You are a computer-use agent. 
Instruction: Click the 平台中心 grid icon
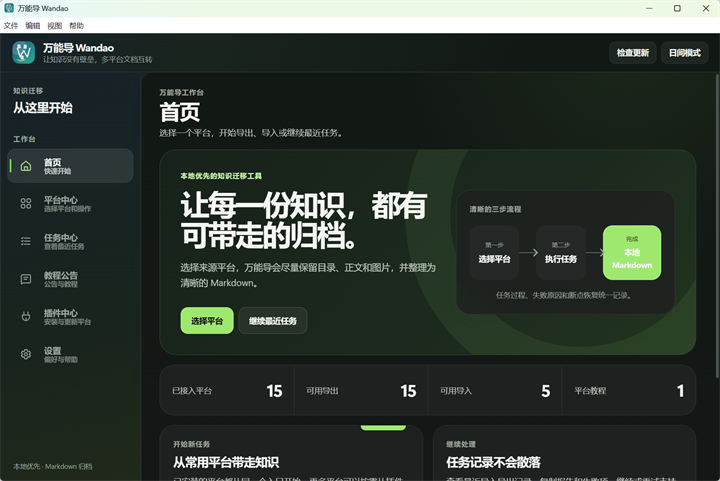26,204
